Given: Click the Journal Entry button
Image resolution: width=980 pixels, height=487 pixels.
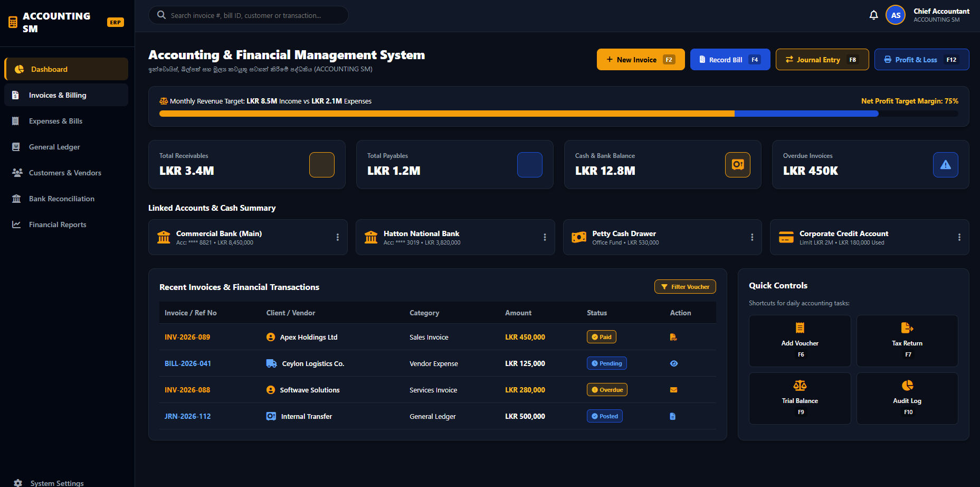Looking at the screenshot, I should (822, 59).
